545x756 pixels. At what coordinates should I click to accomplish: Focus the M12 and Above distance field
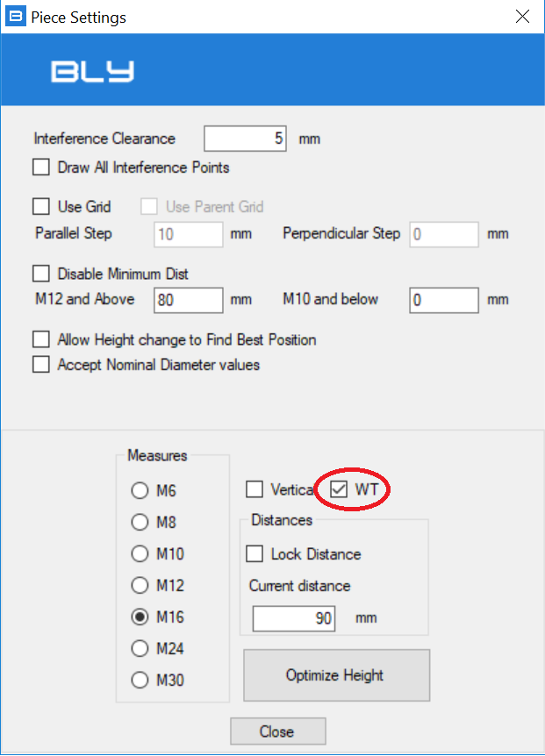tap(189, 300)
